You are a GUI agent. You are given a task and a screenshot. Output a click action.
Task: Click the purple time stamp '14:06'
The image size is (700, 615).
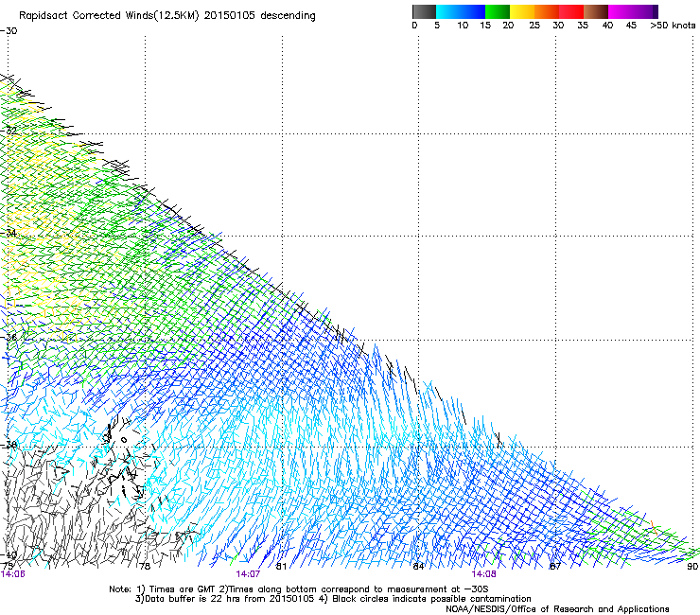pos(13,574)
